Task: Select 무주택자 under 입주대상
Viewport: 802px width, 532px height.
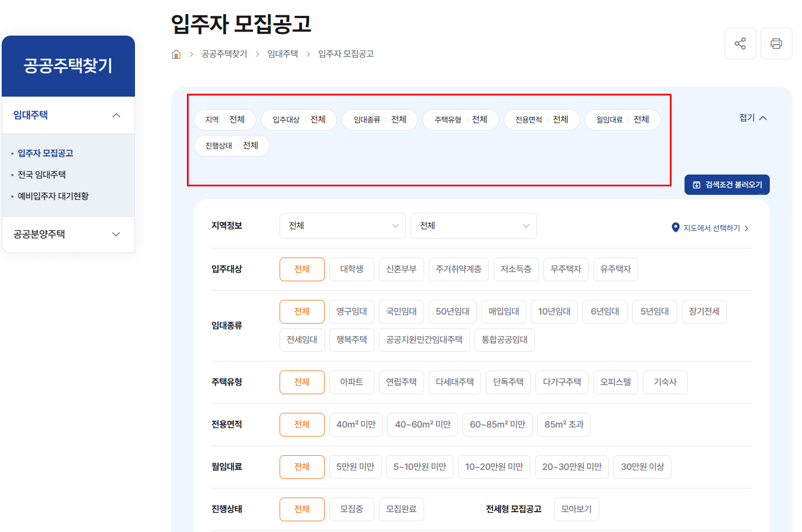Action: [565, 269]
